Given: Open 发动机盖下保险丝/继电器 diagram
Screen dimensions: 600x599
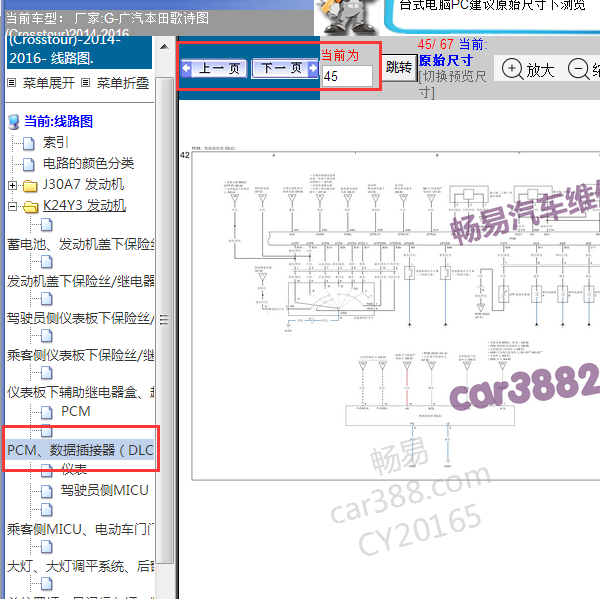Looking at the screenshot, I should coord(81,281).
